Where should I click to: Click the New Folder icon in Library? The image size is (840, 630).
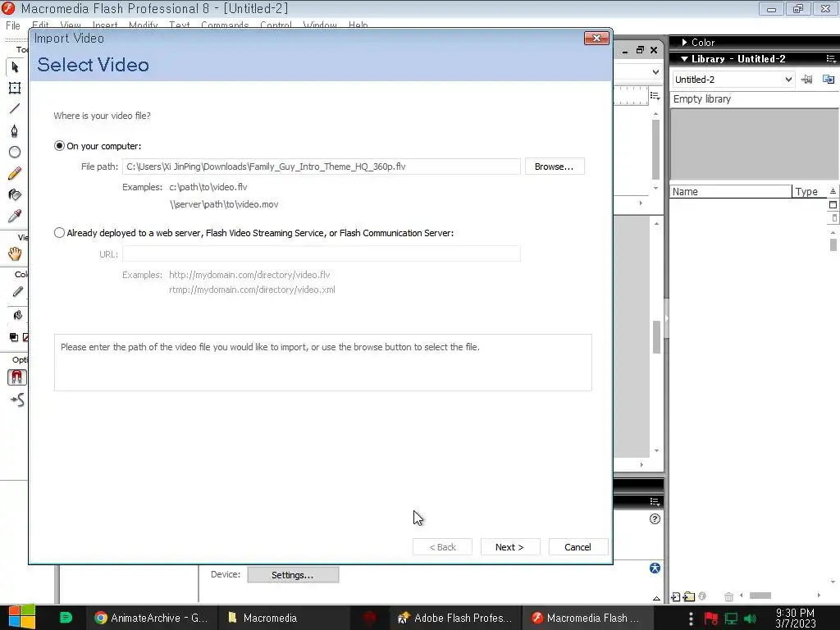689,596
